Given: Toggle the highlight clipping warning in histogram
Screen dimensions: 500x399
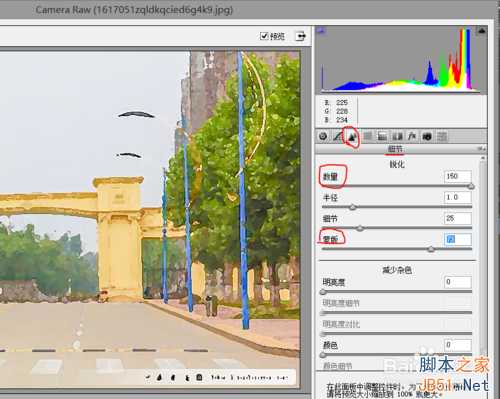Looking at the screenshot, I should coord(481,31).
